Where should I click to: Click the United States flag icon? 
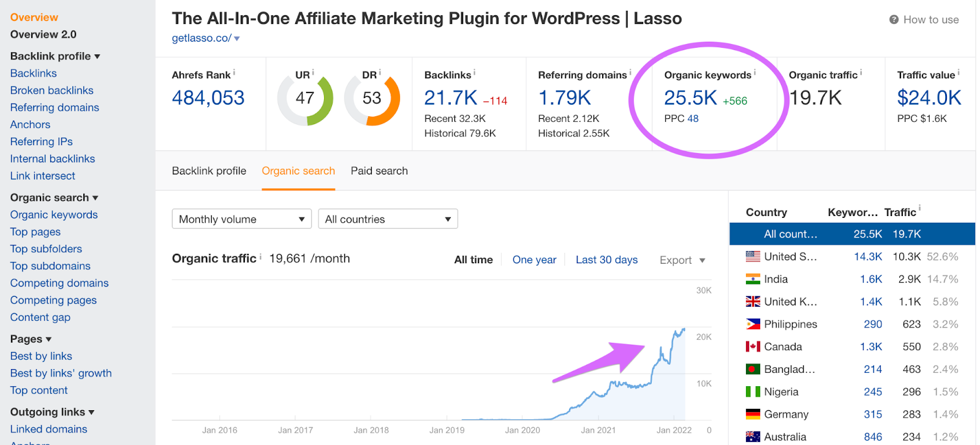pyautogui.click(x=753, y=256)
